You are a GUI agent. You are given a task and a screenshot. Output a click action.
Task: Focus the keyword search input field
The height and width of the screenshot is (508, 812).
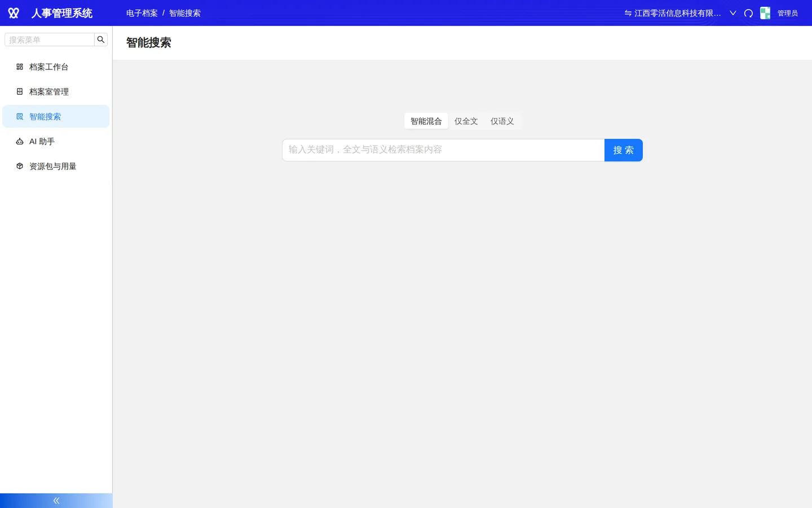point(443,150)
